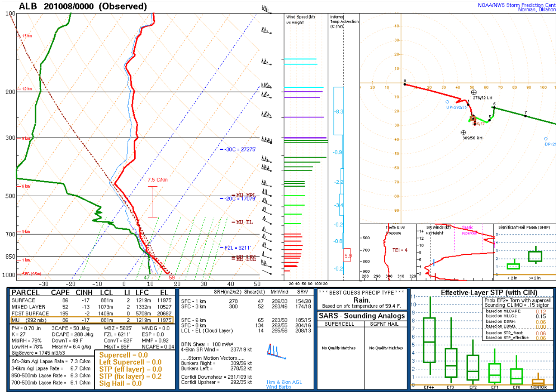556x392 pixels.
Task: Select the MIXED LAYER parcel row
Action: [93, 307]
